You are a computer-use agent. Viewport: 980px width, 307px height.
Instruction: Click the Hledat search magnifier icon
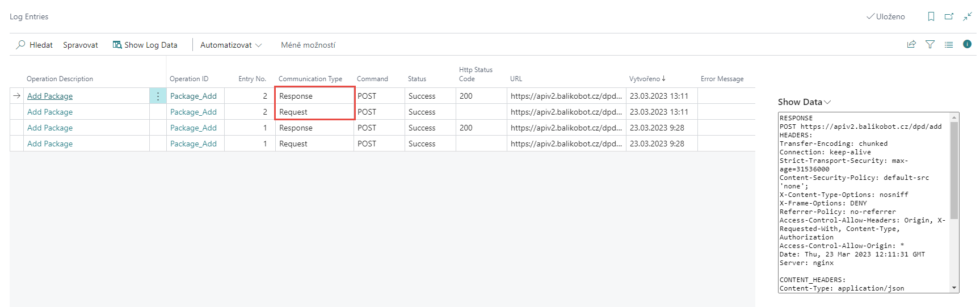[20, 45]
